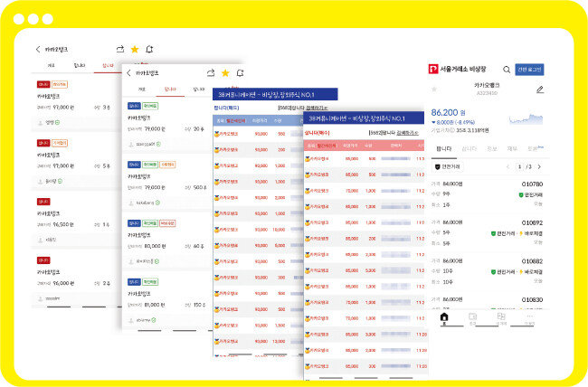Click the 검색하기 link in blue 38커뮤니케이션 panel
The width and height of the screenshot is (588, 387).
[316, 108]
